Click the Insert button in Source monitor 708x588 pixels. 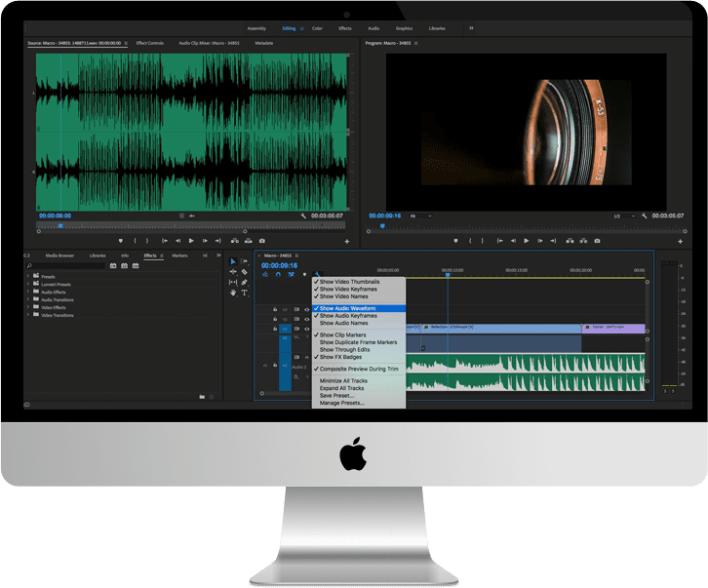click(x=235, y=241)
